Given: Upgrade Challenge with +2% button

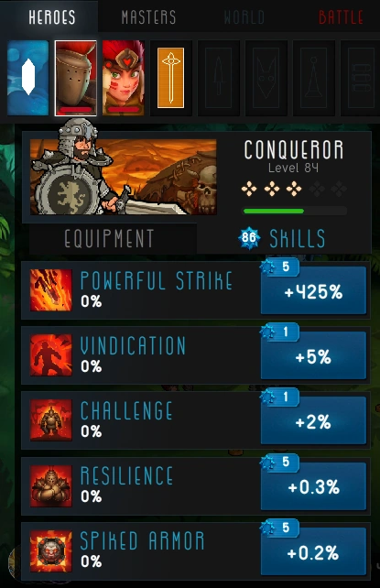Looking at the screenshot, I should pyautogui.click(x=313, y=420).
